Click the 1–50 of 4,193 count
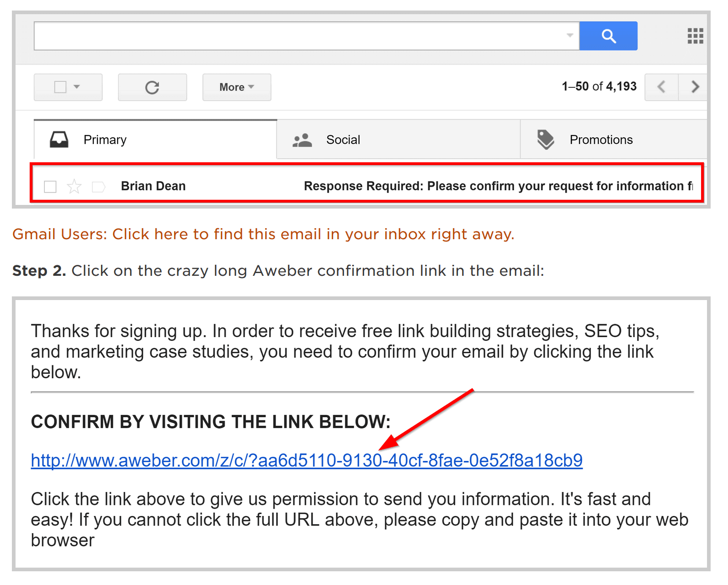The height and width of the screenshot is (585, 728). pyautogui.click(x=599, y=86)
